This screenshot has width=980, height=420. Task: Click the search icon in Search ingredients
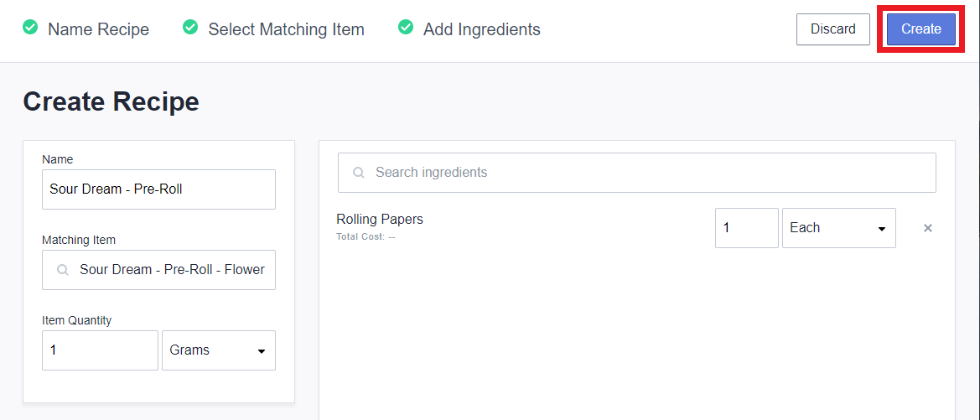tap(359, 173)
